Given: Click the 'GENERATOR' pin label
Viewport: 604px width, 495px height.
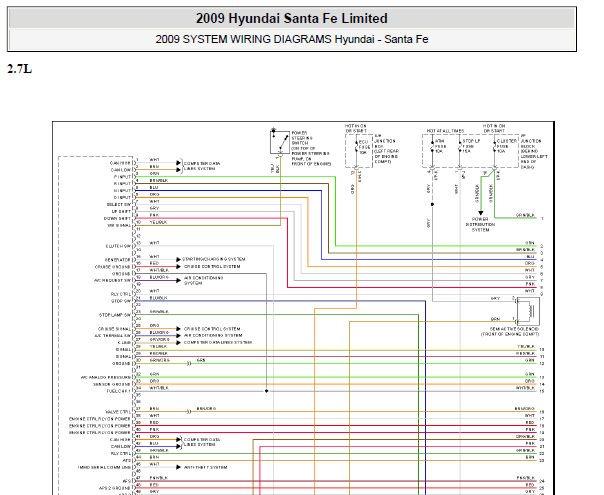Looking at the screenshot, I should (x=118, y=260).
